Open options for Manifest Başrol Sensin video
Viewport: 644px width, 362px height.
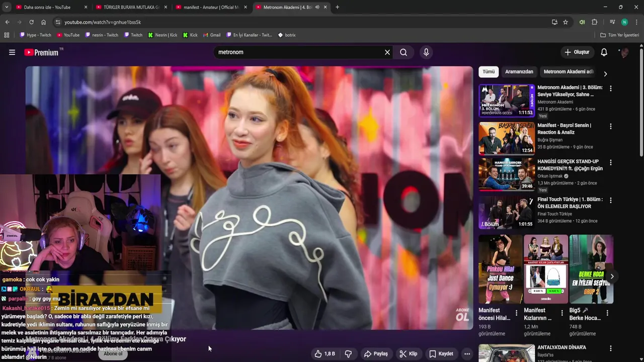[x=611, y=126]
